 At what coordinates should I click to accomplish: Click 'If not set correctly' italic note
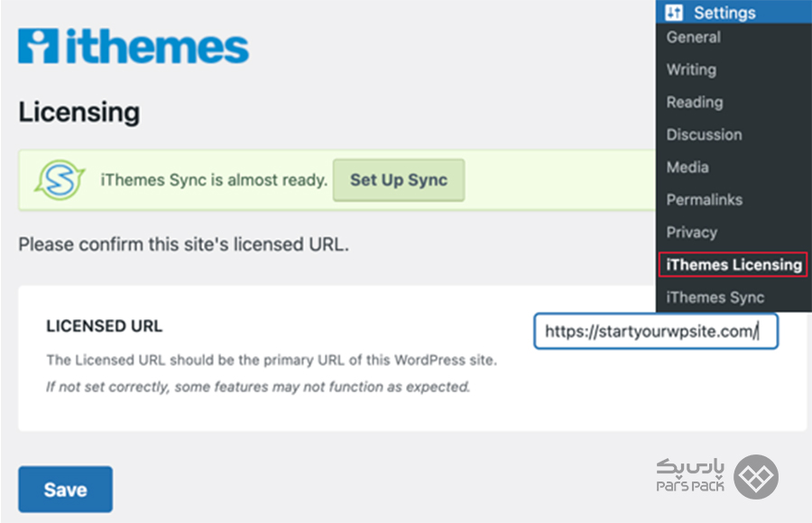tap(258, 387)
